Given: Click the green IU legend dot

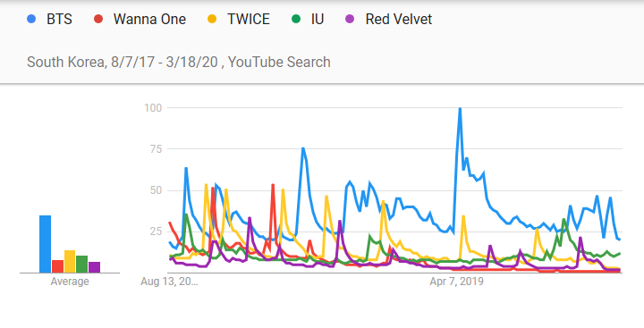Looking at the screenshot, I should 296,19.
